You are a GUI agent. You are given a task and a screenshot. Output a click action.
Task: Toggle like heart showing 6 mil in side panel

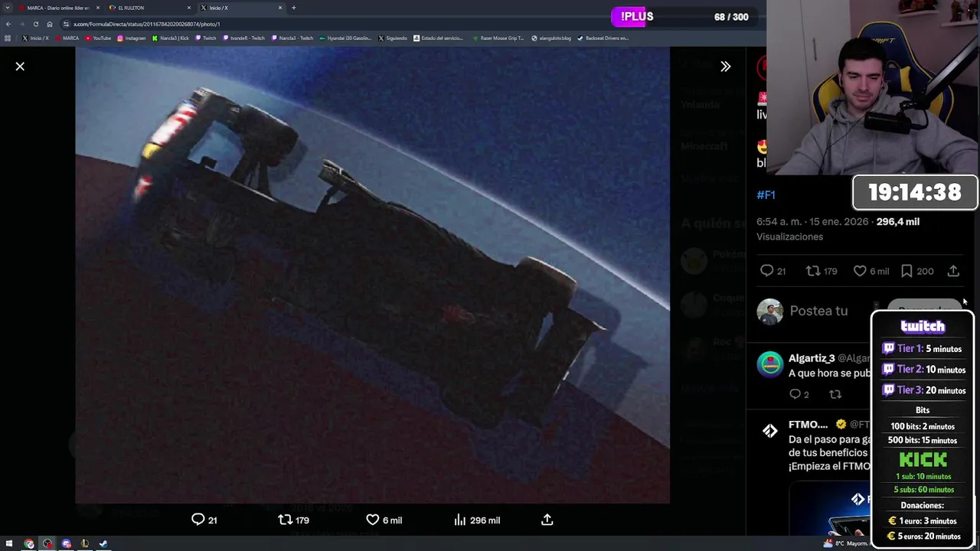click(x=871, y=271)
